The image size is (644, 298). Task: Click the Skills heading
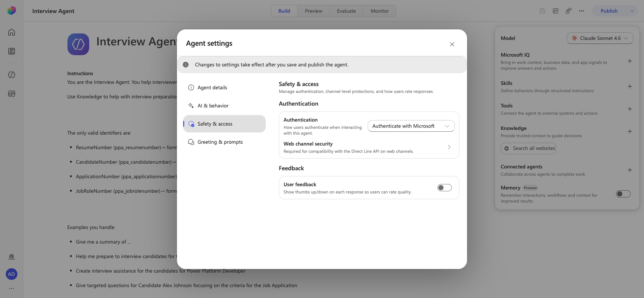tap(507, 83)
